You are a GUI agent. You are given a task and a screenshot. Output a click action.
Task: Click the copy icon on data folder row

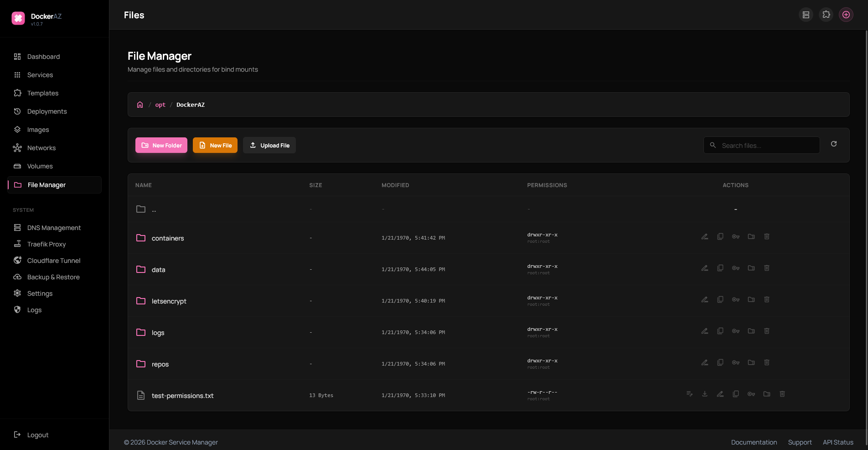720,268
